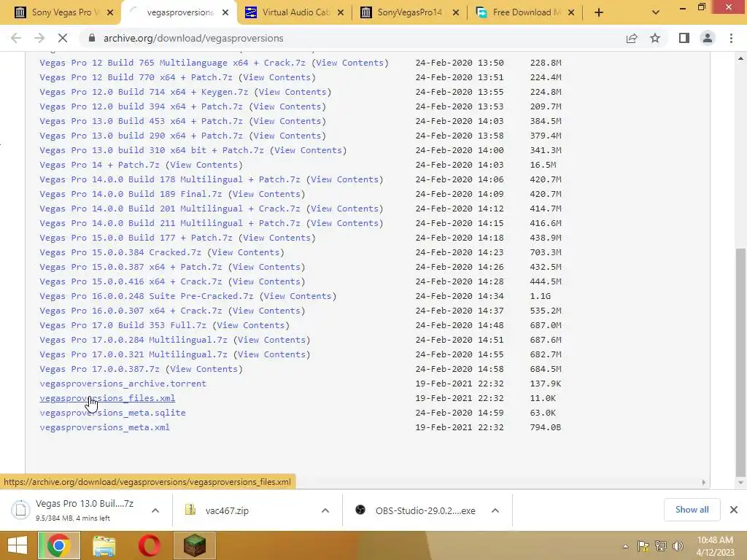747x560 pixels.
Task: Stop loading the page with X button
Action: (63, 38)
